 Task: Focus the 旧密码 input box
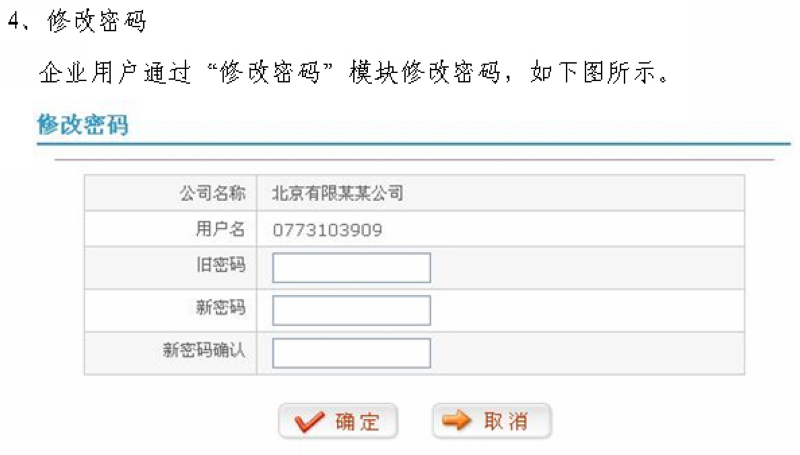point(351,268)
